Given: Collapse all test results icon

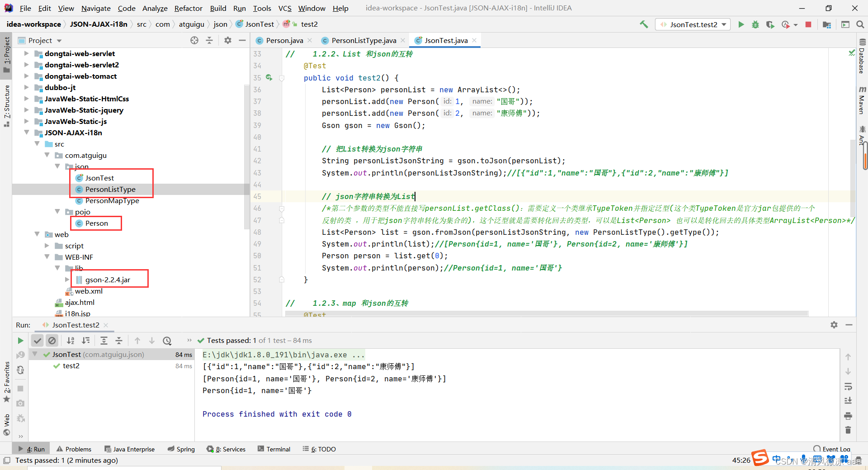Looking at the screenshot, I should 119,341.
